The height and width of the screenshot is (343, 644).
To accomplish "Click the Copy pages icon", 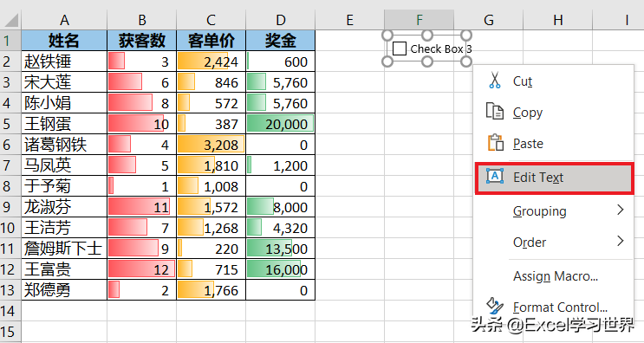I will pyautogui.click(x=495, y=111).
